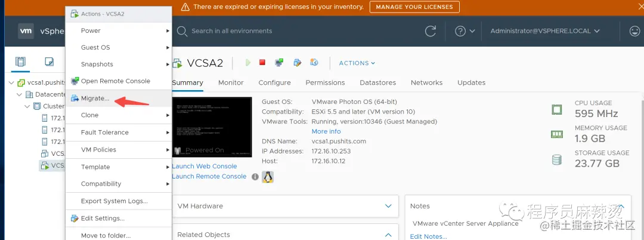Switch to the Datastores tab
The width and height of the screenshot is (644, 240).
[378, 82]
